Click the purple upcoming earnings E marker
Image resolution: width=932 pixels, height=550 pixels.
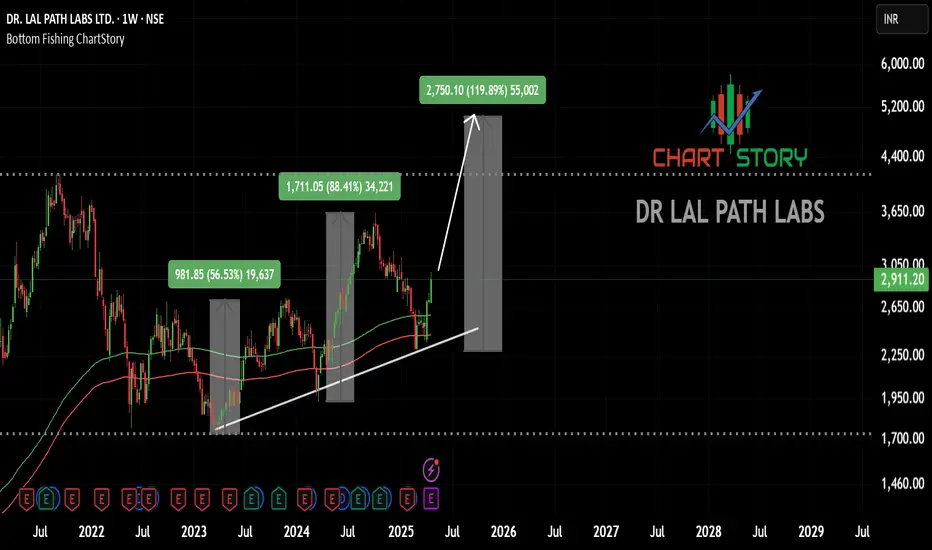(431, 498)
